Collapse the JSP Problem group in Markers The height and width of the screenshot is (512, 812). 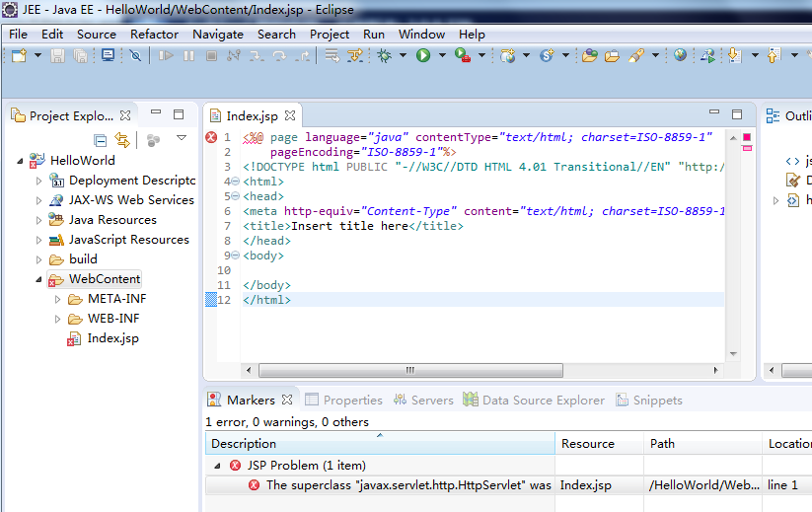pos(218,466)
